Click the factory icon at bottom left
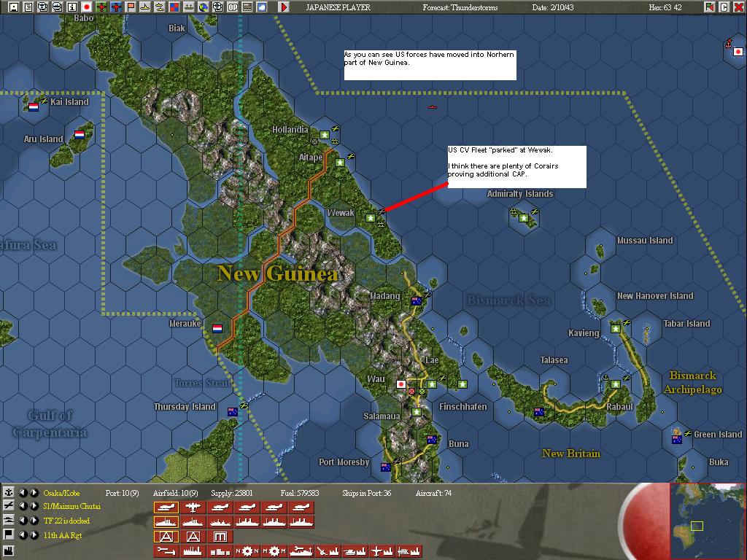The height and width of the screenshot is (560, 747). tap(9, 551)
